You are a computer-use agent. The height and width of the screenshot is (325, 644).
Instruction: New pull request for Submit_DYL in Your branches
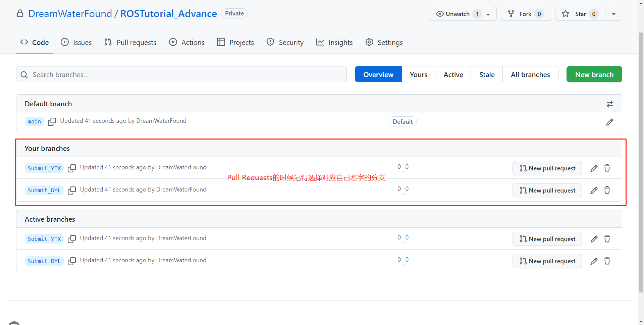547,190
